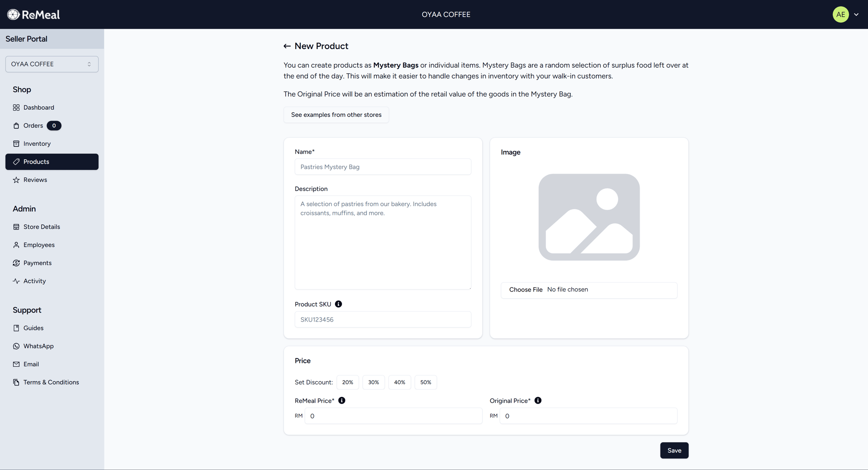Click the product Name input field
Viewport: 868px width, 470px height.
[382, 167]
